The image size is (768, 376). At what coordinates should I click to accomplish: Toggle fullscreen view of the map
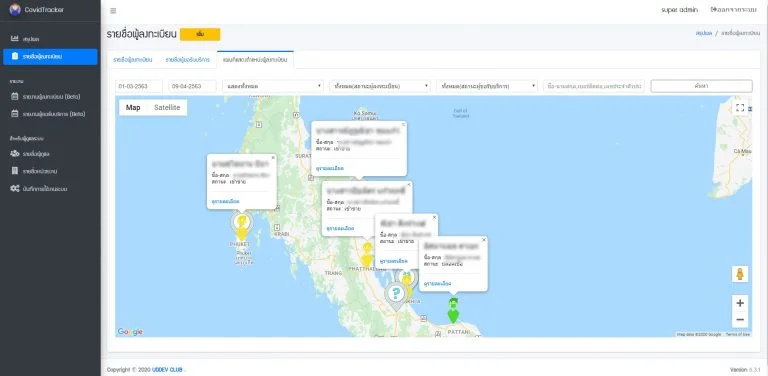740,108
